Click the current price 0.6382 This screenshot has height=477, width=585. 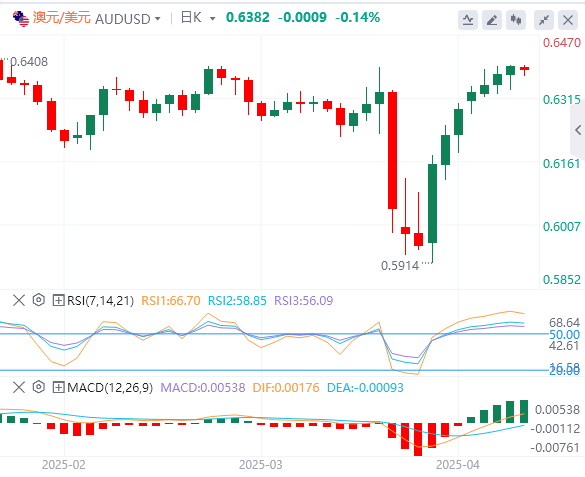pos(248,18)
